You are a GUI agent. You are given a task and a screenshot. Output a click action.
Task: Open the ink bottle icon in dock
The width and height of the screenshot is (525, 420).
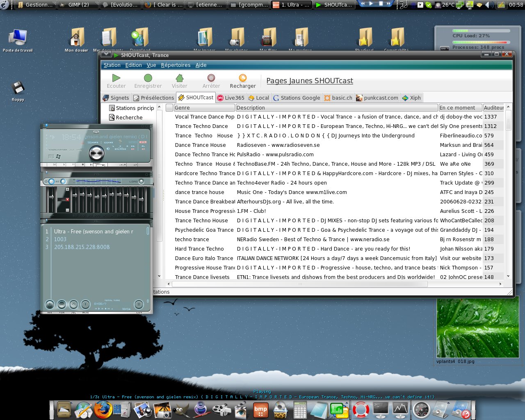(x=201, y=409)
